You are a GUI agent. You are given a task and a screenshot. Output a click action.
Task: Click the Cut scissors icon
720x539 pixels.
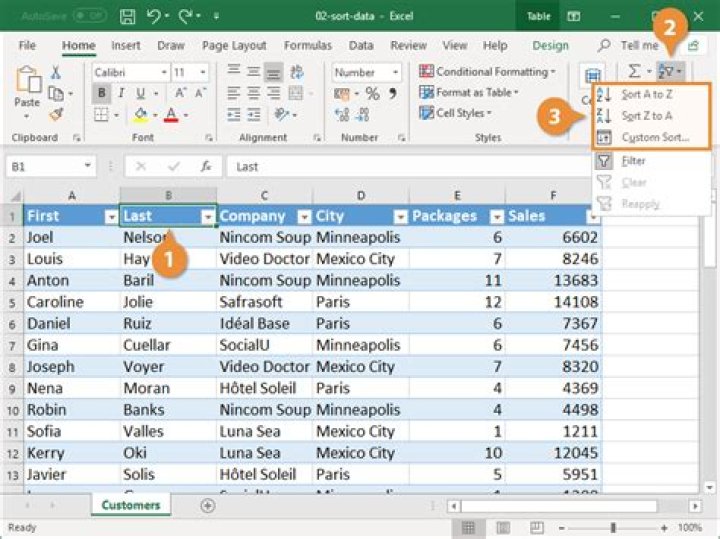56,72
